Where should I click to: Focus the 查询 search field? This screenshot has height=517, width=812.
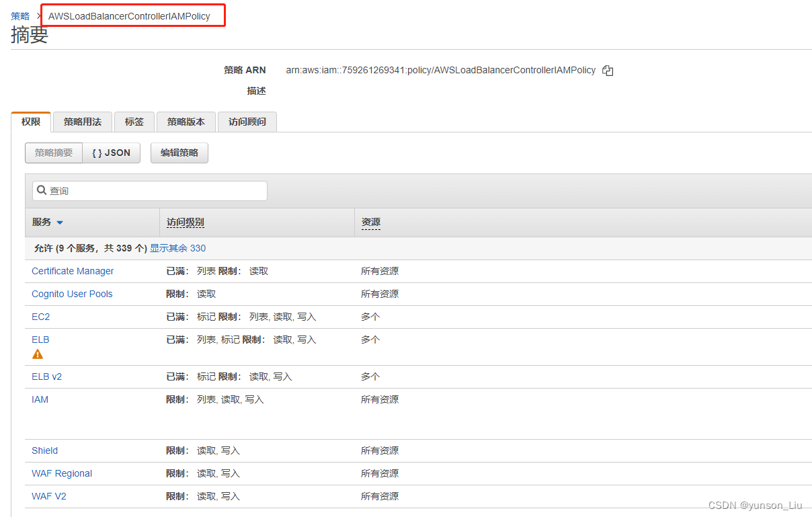pyautogui.click(x=150, y=191)
